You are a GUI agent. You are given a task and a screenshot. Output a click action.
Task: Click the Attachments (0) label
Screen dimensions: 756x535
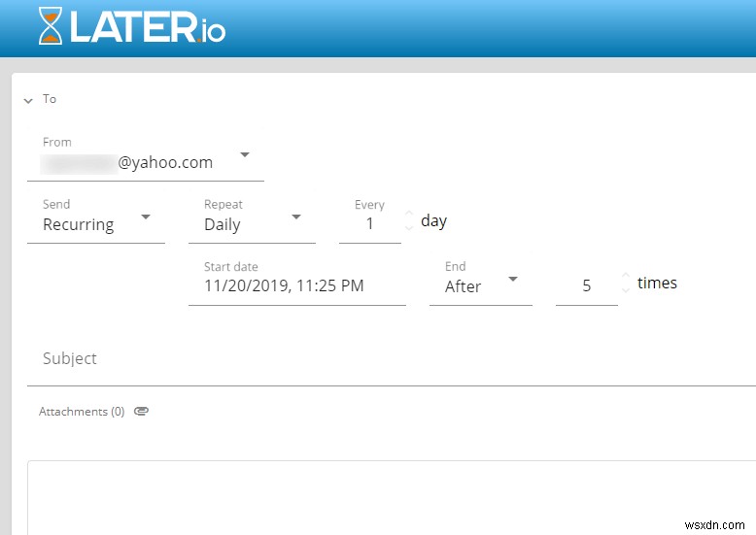pos(82,412)
